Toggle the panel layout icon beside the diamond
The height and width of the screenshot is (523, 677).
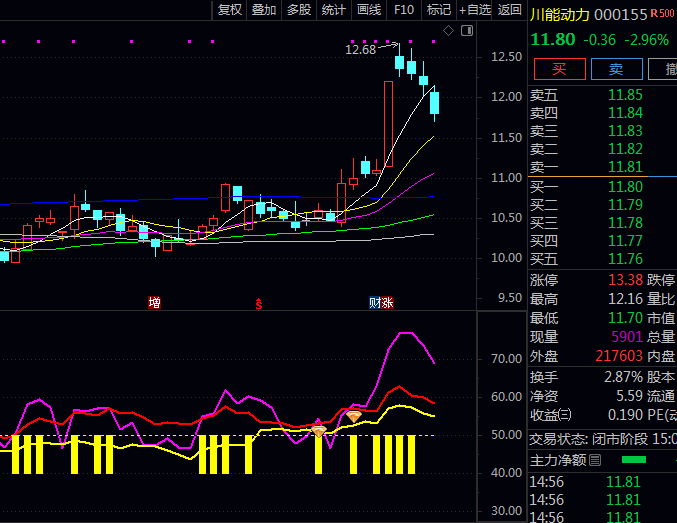click(x=465, y=31)
